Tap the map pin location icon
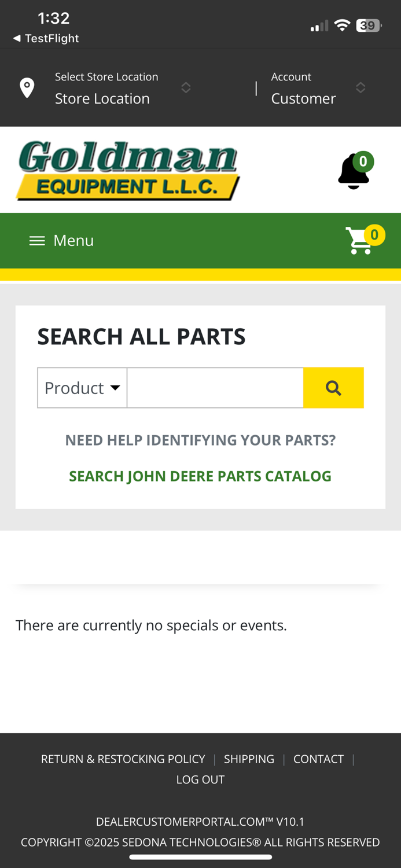 pyautogui.click(x=27, y=87)
